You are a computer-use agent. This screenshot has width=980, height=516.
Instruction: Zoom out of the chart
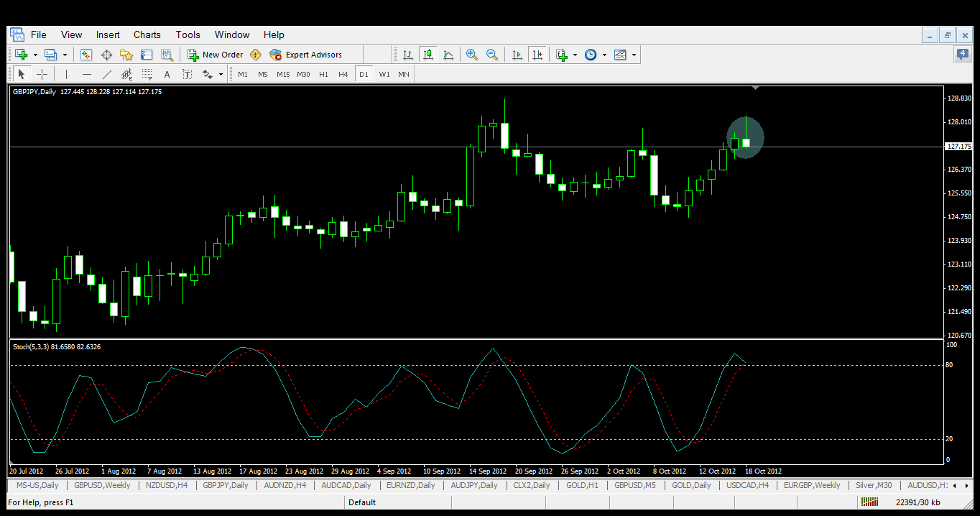[x=492, y=55]
